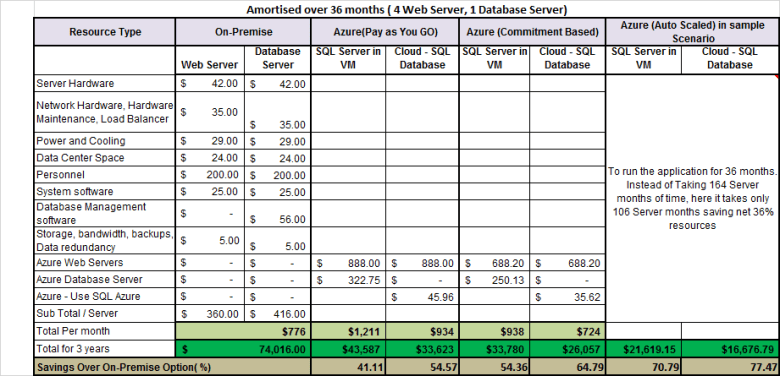Select the 'Total Per month' row label
The image size is (780, 376).
[x=105, y=331]
